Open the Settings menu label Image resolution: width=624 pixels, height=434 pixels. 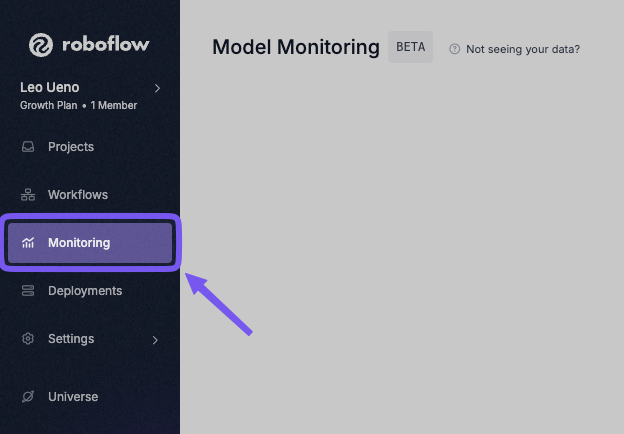point(71,339)
